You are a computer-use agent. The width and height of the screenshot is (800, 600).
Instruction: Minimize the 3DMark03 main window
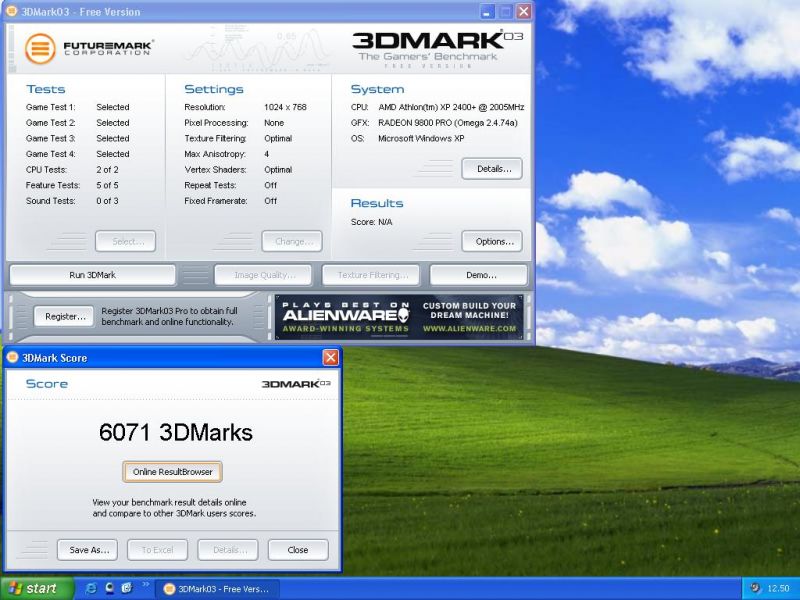click(487, 11)
